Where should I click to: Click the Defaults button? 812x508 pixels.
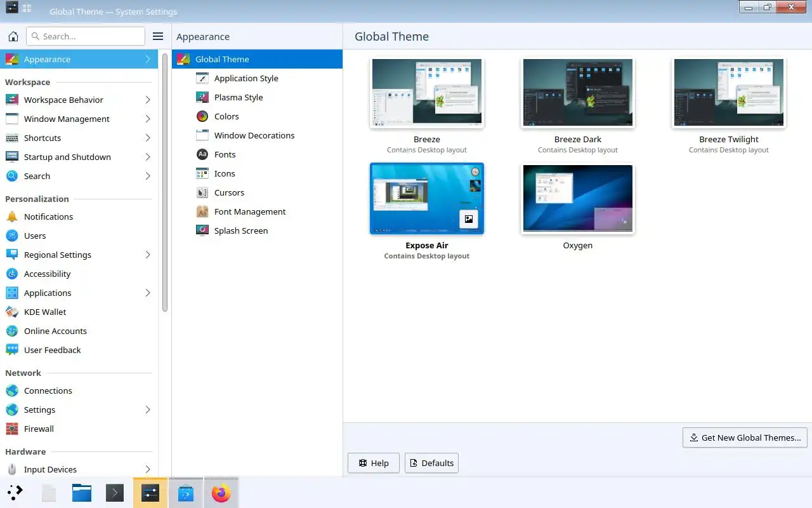pyautogui.click(x=431, y=463)
